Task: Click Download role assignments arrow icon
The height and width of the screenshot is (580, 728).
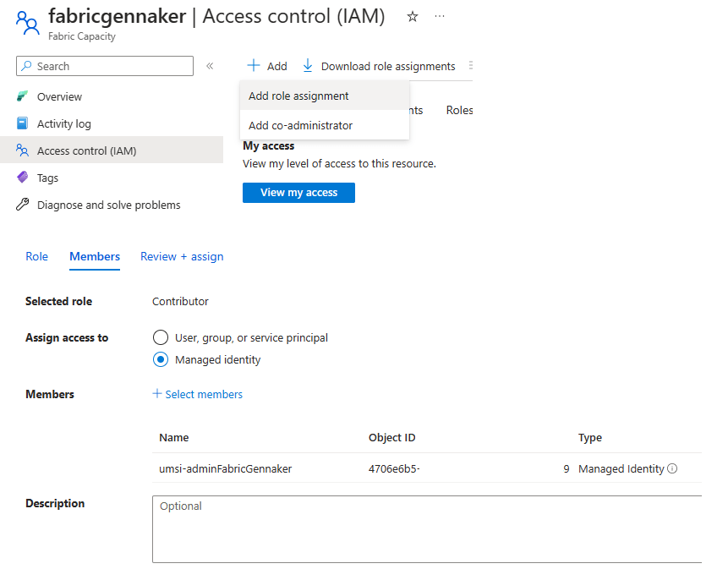Action: click(x=308, y=66)
